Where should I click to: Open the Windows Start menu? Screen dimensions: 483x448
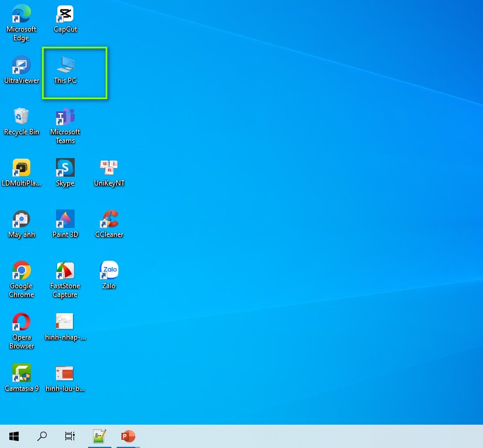pos(14,436)
